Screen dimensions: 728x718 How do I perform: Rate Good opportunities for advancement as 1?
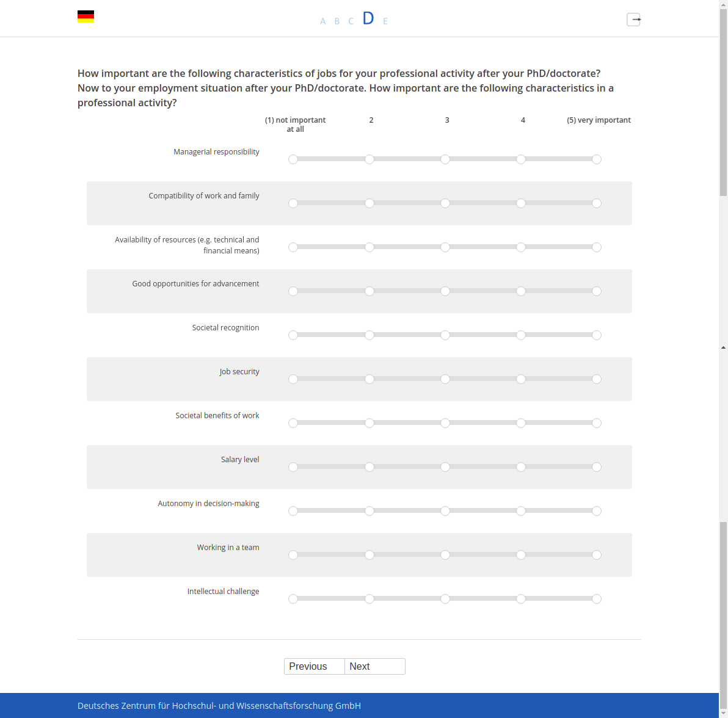[x=293, y=291]
